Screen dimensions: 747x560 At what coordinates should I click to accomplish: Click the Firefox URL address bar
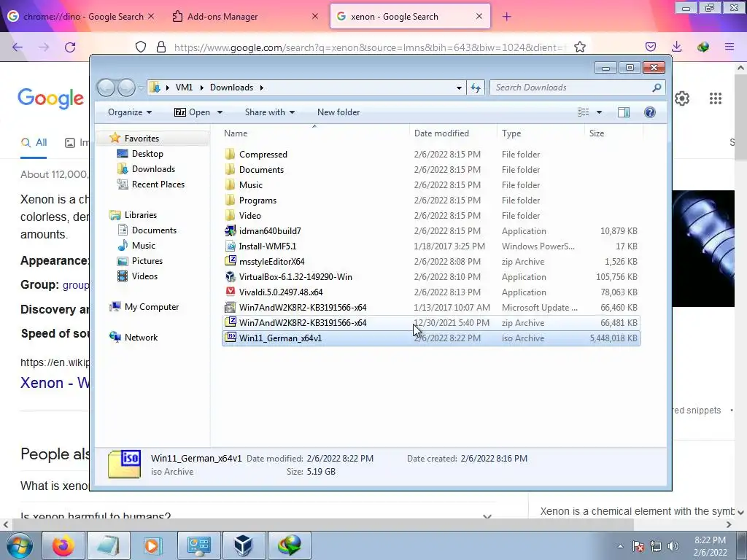click(x=370, y=47)
